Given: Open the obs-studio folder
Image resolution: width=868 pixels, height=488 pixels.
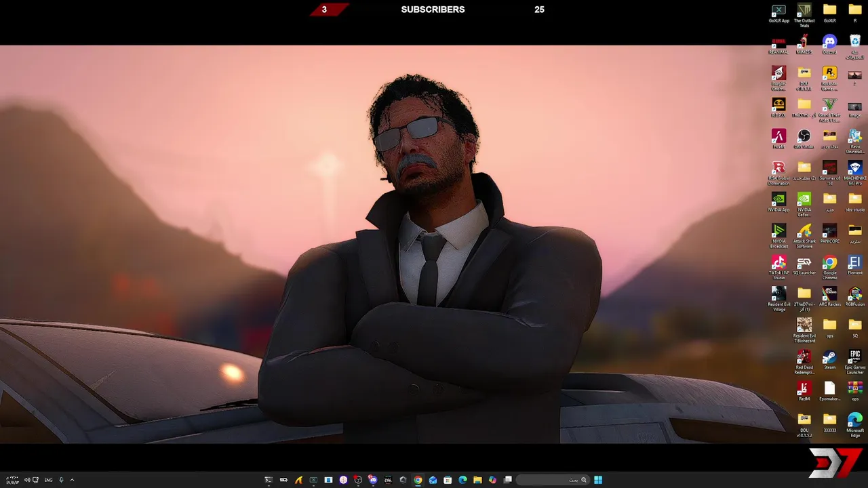Looking at the screenshot, I should tap(854, 203).
